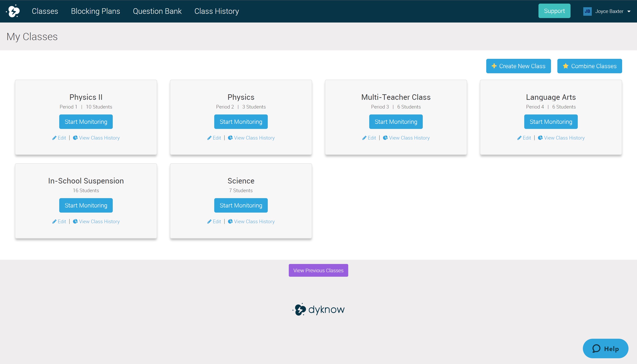
Task: Click the pencil Edit icon on Multi-Teacher Class
Action: pyautogui.click(x=364, y=138)
